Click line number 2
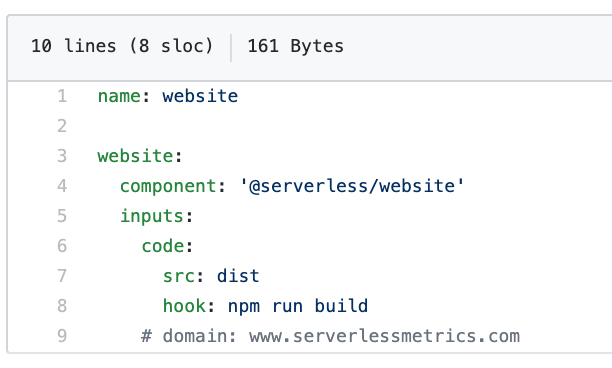Viewport: 612px width, 368px height. (62, 126)
